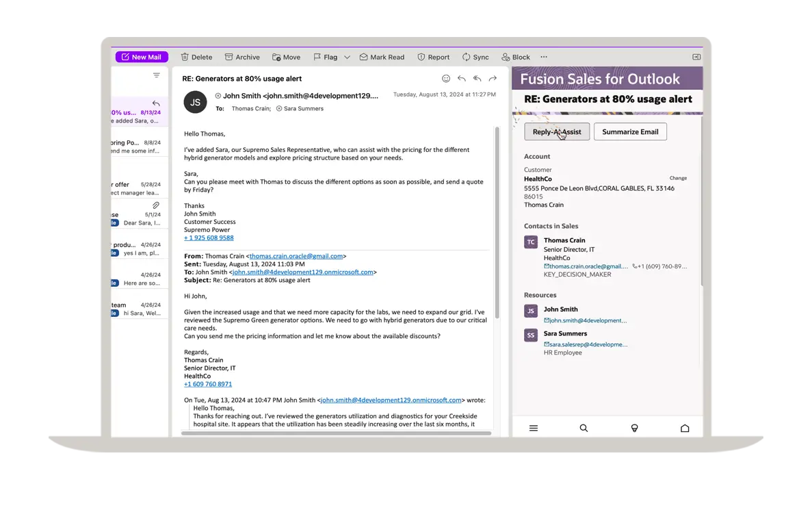Reply all using the double-arrow icon
The width and height of the screenshot is (812, 508).
click(x=477, y=79)
